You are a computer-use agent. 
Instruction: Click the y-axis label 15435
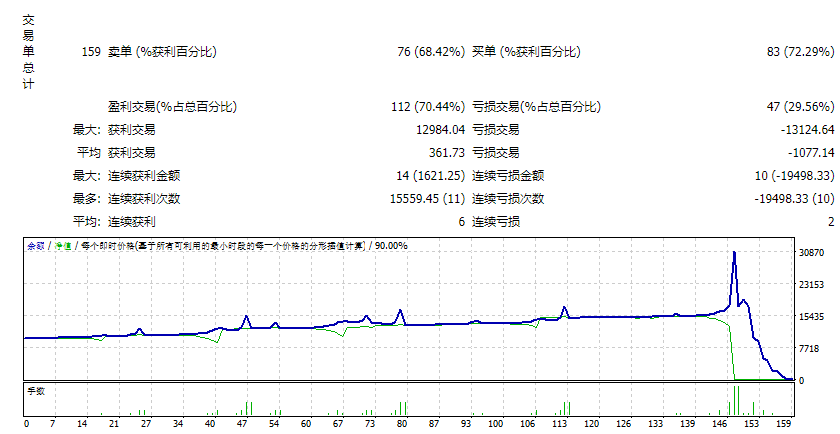click(812, 317)
